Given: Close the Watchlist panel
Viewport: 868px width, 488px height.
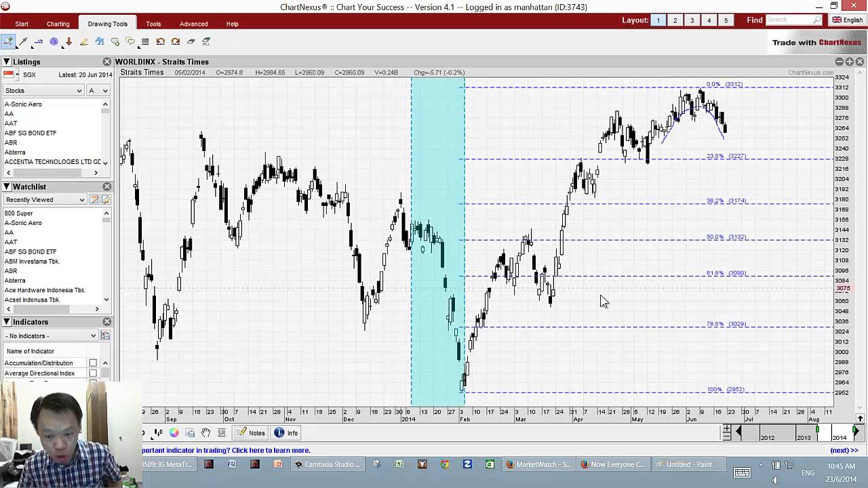Looking at the screenshot, I should click(x=106, y=186).
